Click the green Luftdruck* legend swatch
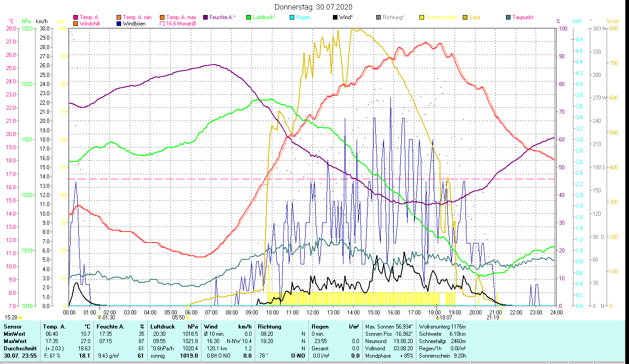This screenshot has width=629, height=364. click(248, 17)
